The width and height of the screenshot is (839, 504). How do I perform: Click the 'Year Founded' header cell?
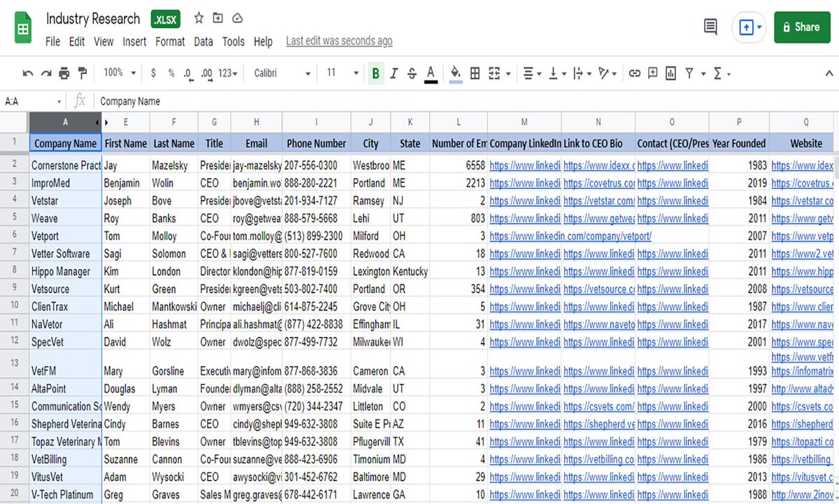coord(739,143)
